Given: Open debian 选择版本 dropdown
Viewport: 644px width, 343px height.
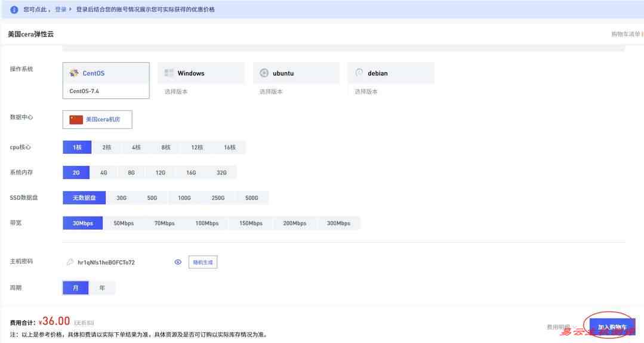Looking at the screenshot, I should [x=391, y=91].
